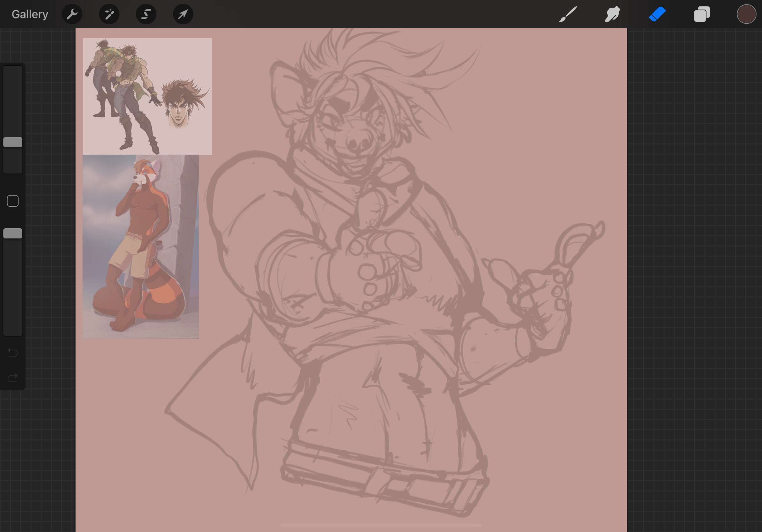
Task: Tap the active blue Eraser tool
Action: click(657, 14)
